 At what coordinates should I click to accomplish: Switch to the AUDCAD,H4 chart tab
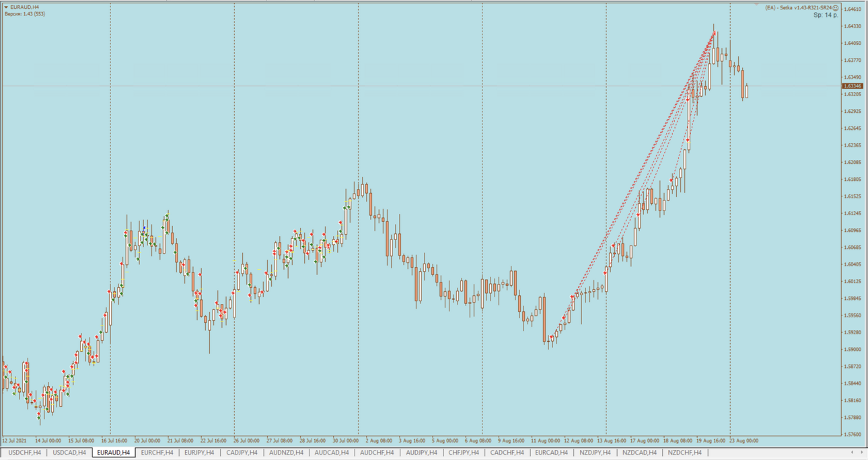coord(332,453)
